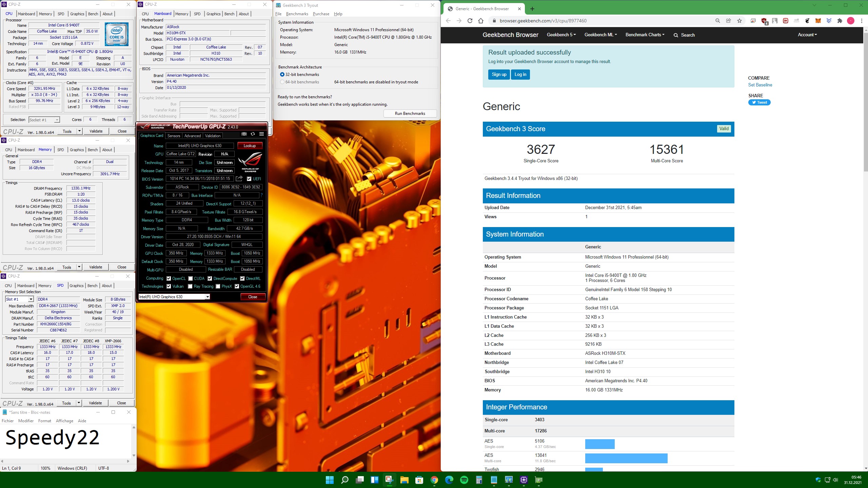Click the Log in button

coord(520,75)
